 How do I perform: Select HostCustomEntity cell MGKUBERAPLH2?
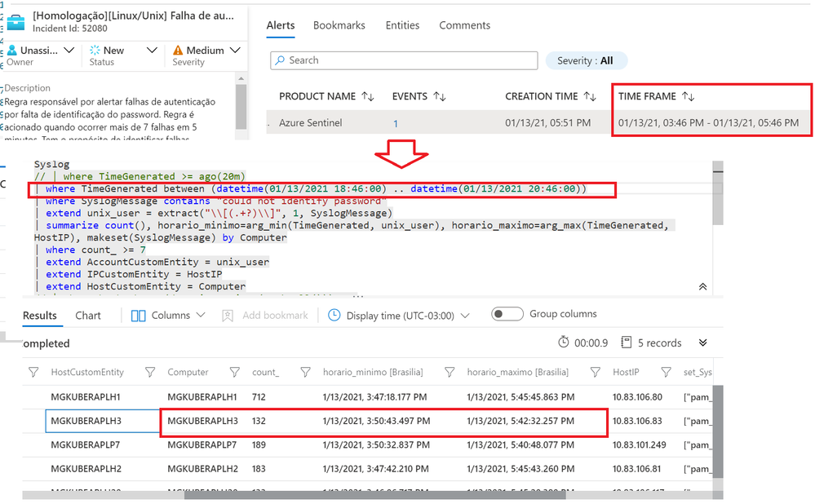(86, 469)
